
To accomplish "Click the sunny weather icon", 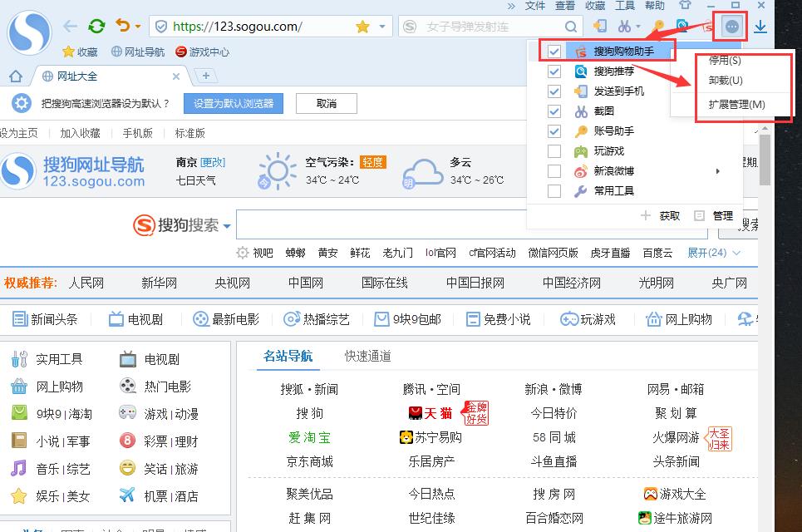I will 278,171.
